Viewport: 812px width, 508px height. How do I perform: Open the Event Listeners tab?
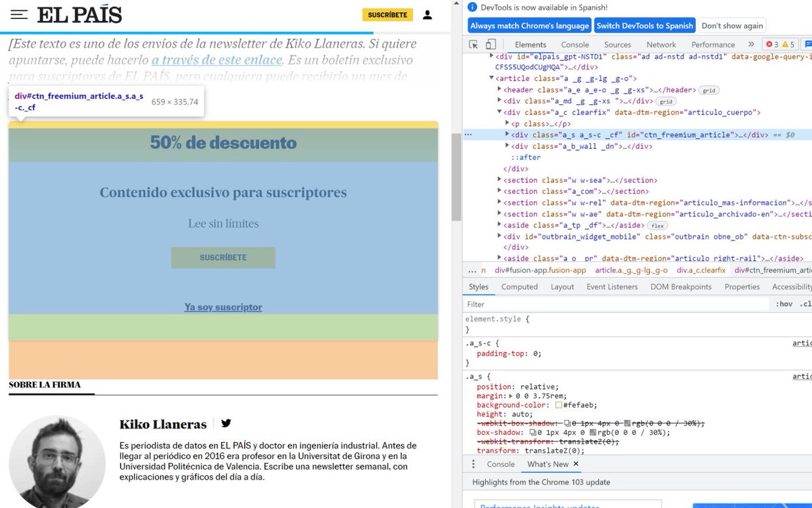click(612, 287)
